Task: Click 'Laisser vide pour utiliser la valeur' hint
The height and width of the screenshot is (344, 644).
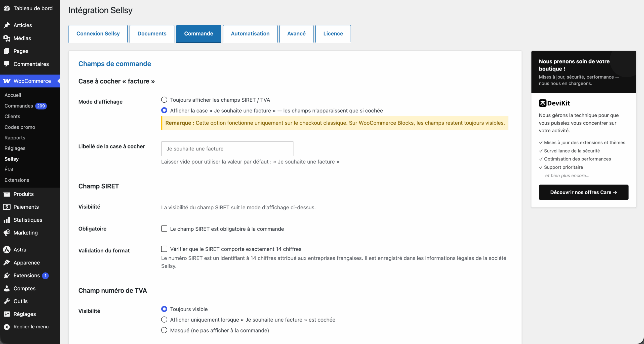Action: click(250, 162)
